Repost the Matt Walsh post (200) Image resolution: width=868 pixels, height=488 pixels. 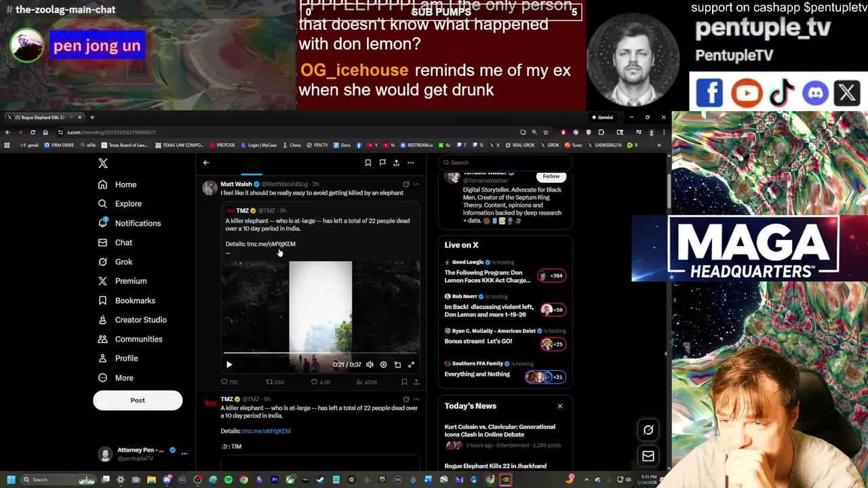point(275,382)
